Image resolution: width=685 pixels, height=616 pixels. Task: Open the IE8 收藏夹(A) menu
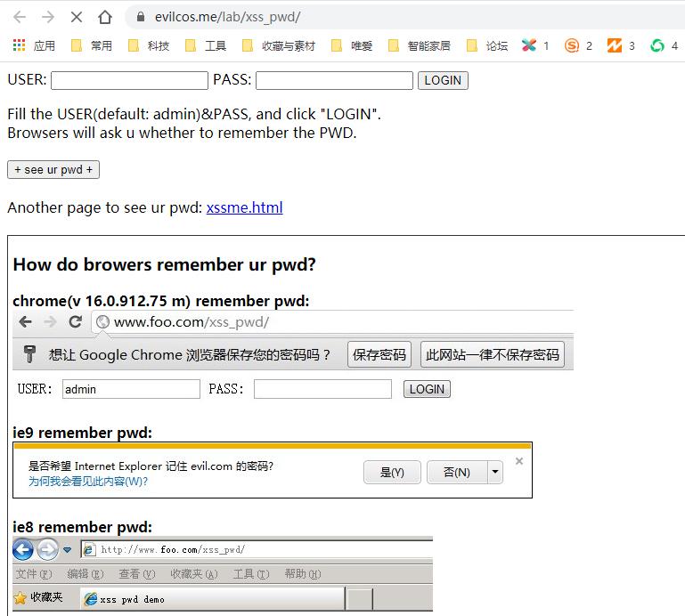pos(194,573)
